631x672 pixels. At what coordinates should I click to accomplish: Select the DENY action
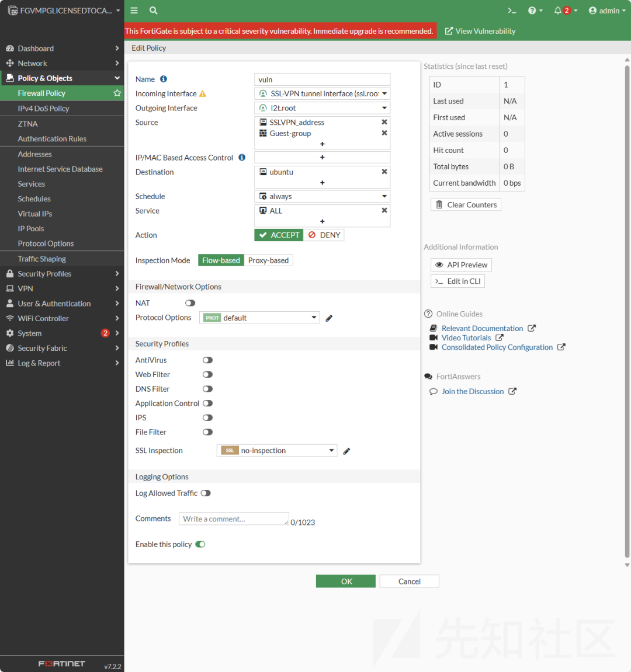coord(324,235)
